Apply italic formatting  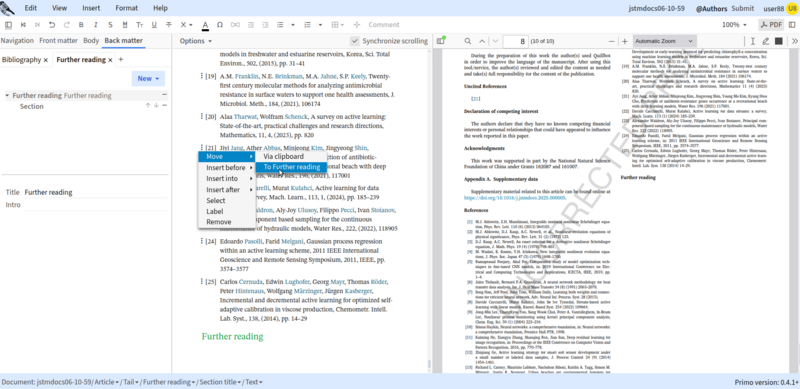[95, 25]
